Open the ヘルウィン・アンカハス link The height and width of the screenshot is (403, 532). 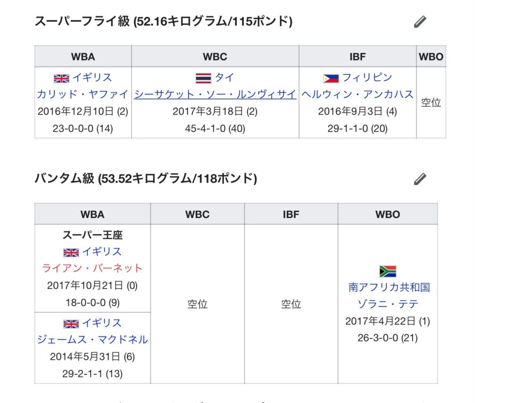coord(358,94)
